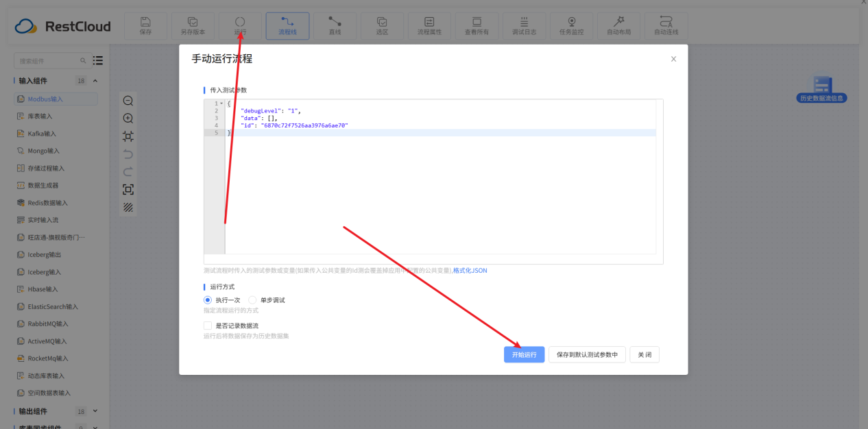Trigger 自动连线 auto connect tool
The height and width of the screenshot is (429, 868).
[x=666, y=26]
